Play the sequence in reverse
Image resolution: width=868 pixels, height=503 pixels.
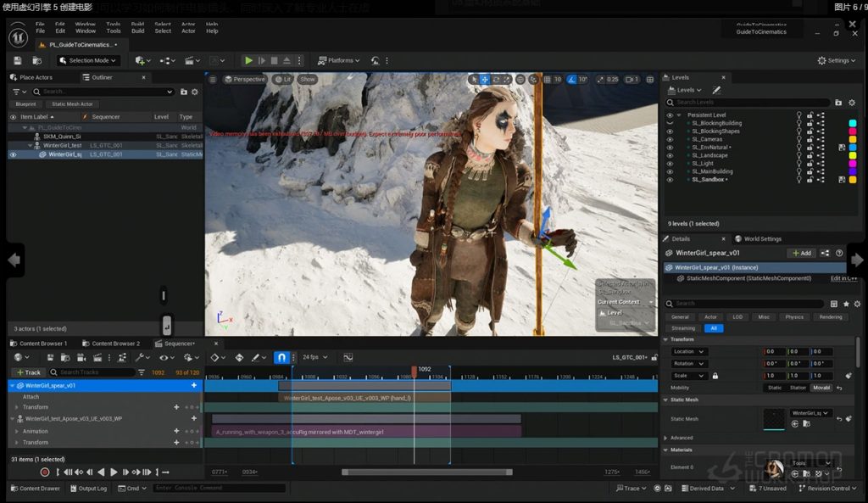click(101, 472)
